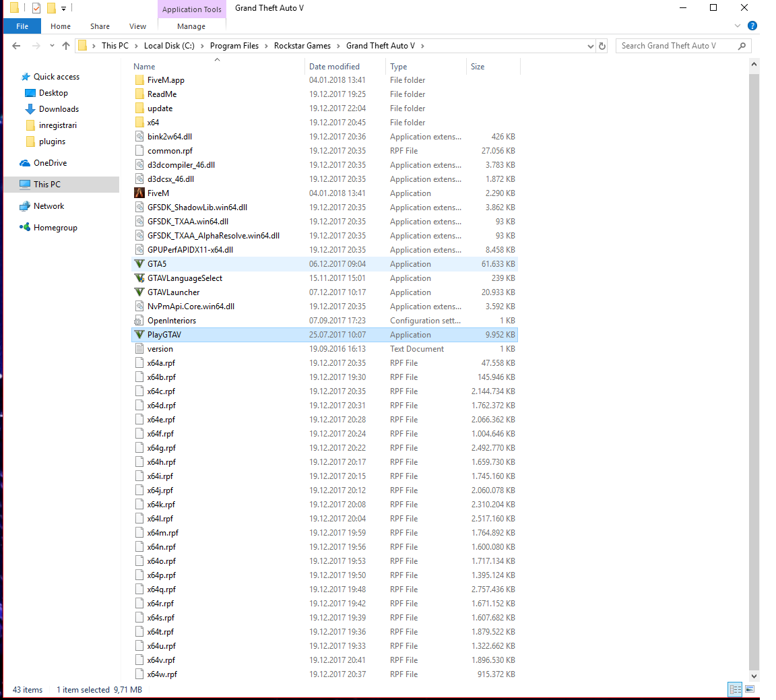Switch to Details view layout
The height and width of the screenshot is (700, 776).
click(736, 689)
